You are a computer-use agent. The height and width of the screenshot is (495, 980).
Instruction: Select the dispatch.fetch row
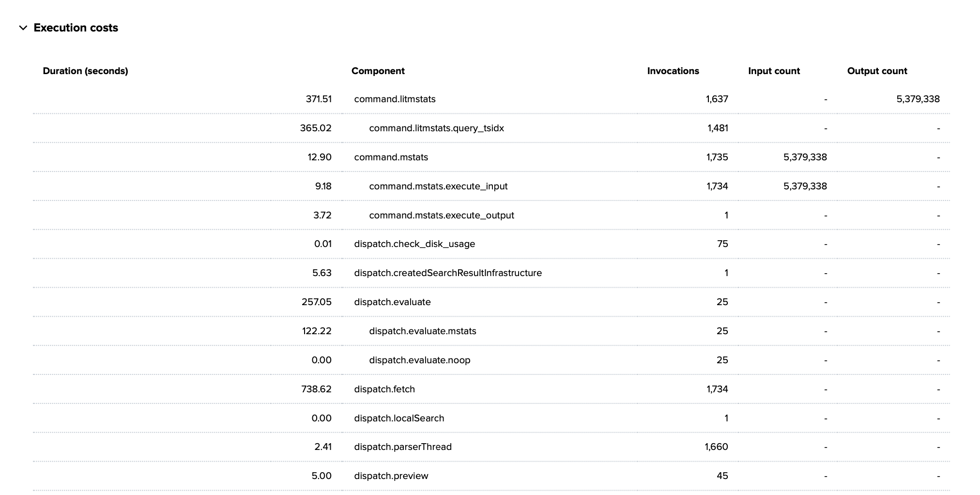pos(384,389)
